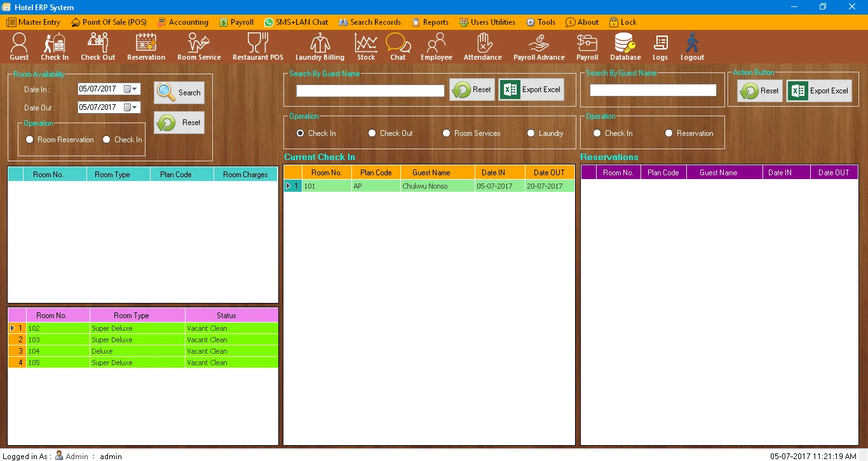Click the AP plan code cell
The image size is (868, 461).
376,186
